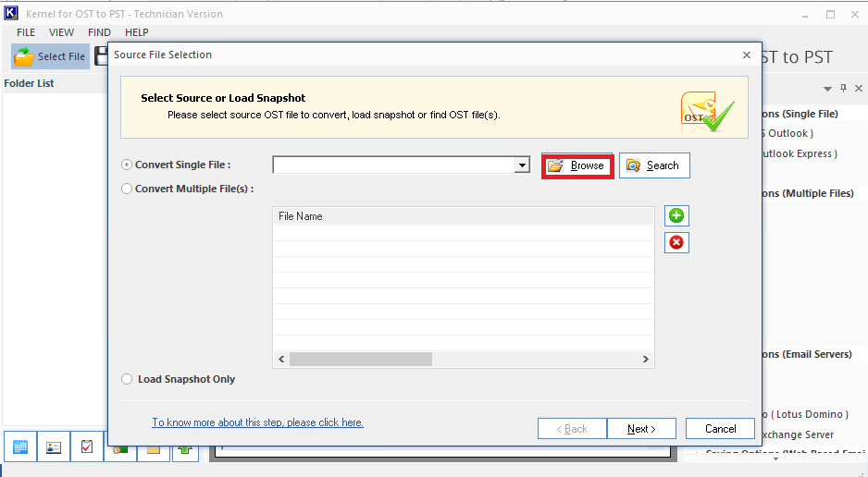Click the Browse button
868x477 pixels.
577,165
